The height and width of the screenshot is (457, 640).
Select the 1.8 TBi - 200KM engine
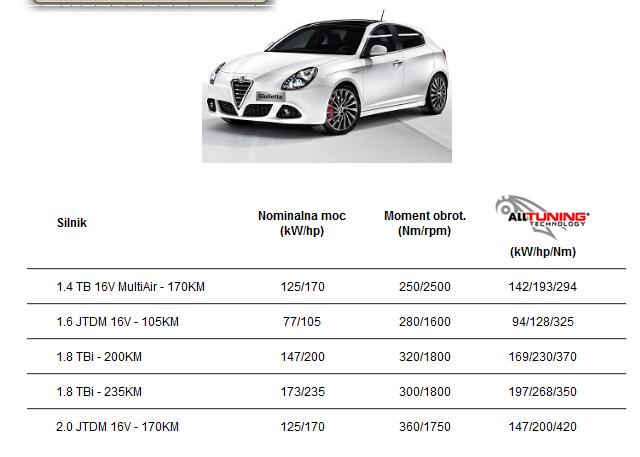(99, 357)
